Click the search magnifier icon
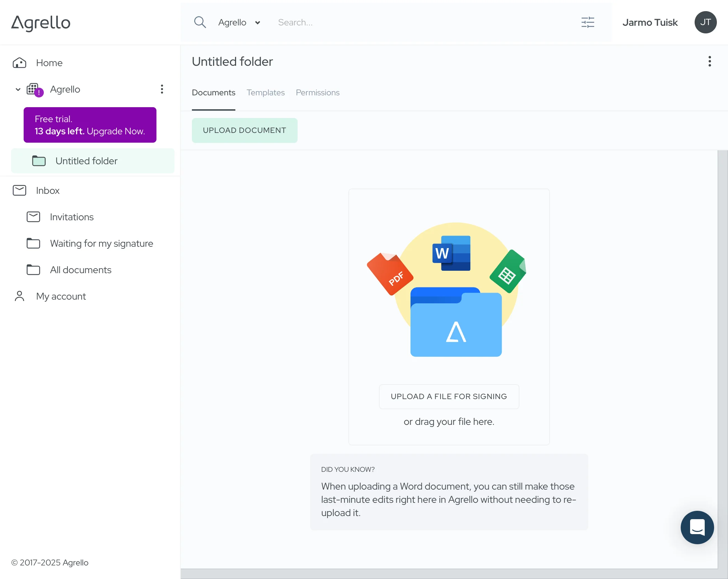The height and width of the screenshot is (579, 728). click(200, 22)
